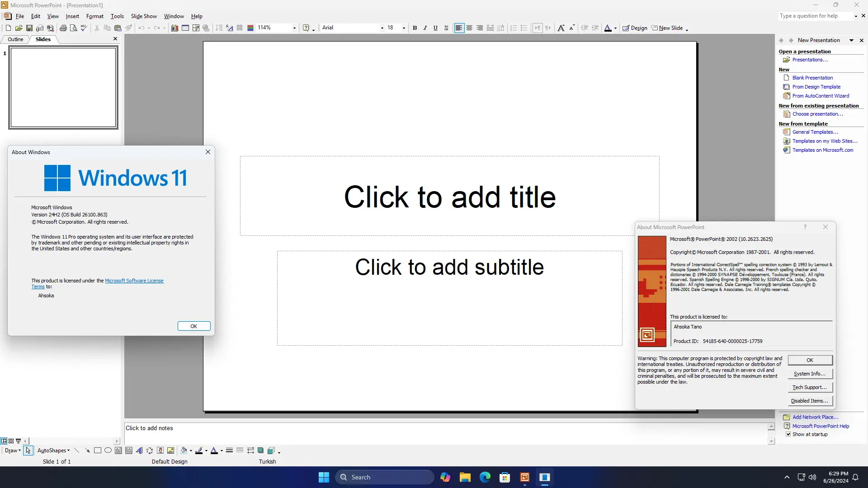Click Tech Support in About PowerPoint dialog

(x=810, y=387)
